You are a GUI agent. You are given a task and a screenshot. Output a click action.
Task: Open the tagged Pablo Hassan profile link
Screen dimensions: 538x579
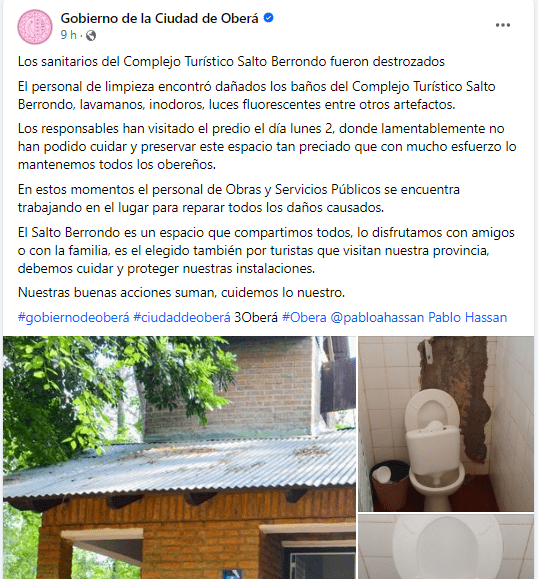point(467,317)
